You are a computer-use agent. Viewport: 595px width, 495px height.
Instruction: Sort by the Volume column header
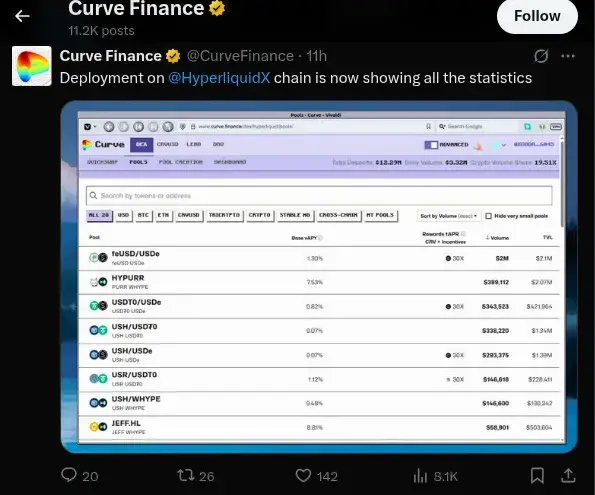click(x=497, y=238)
